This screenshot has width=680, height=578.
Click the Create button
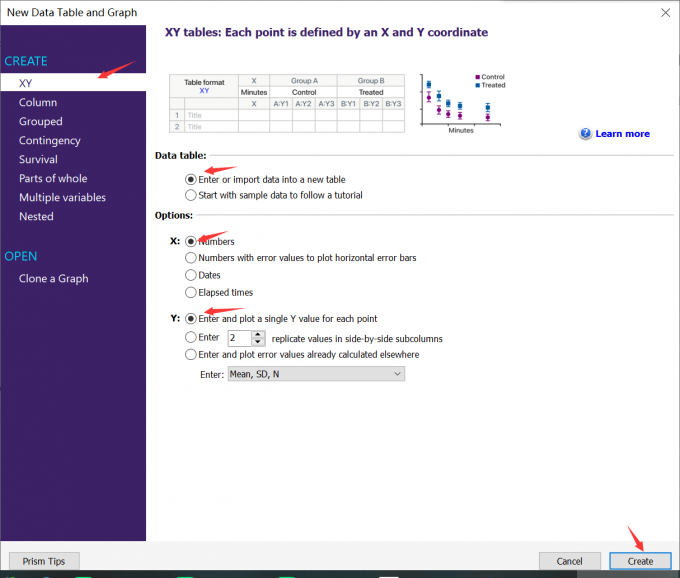[640, 561]
